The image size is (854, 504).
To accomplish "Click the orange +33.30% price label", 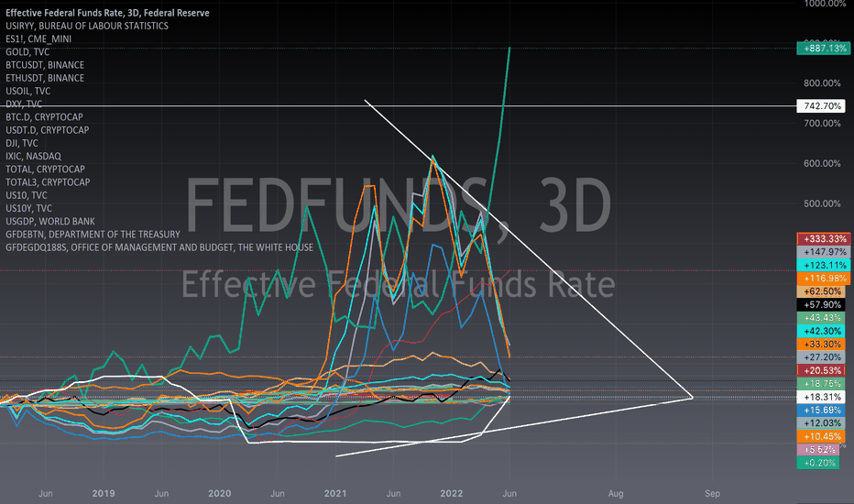I will pos(821,344).
